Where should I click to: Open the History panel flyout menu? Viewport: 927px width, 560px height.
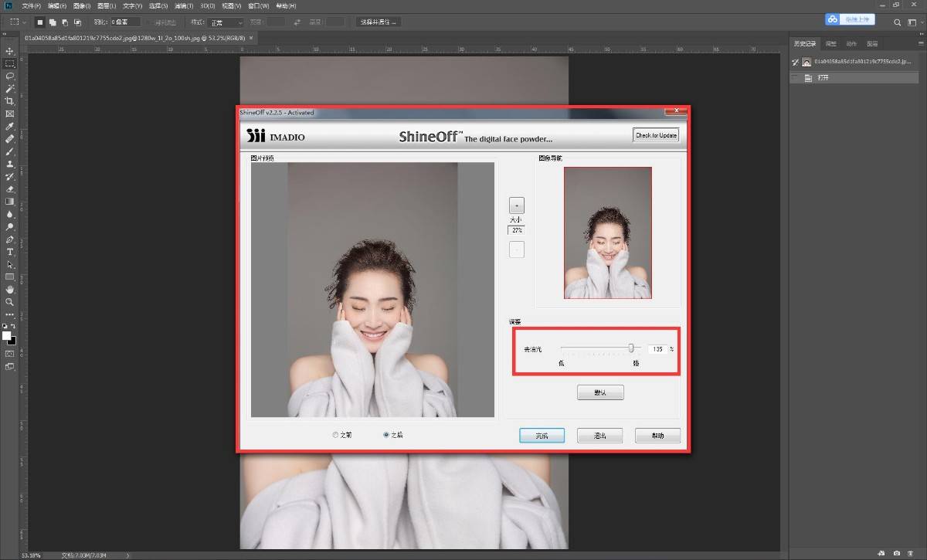coord(920,43)
